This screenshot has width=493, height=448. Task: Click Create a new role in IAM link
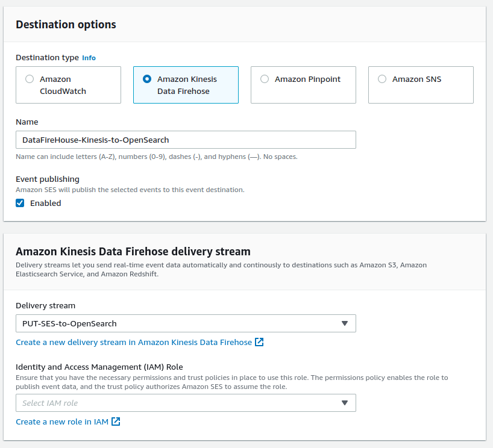click(62, 422)
